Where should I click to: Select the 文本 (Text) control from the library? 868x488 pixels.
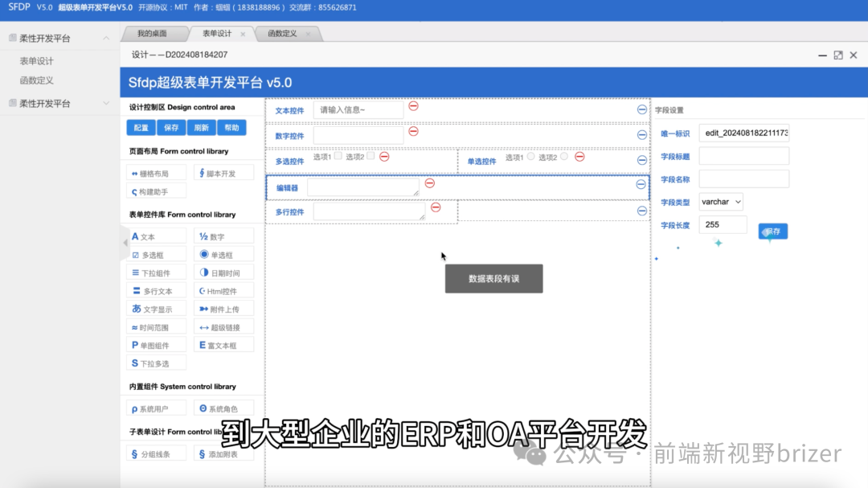tap(156, 235)
